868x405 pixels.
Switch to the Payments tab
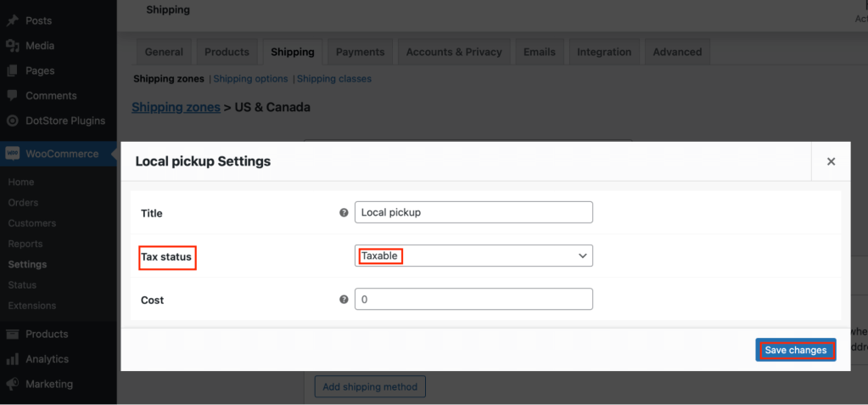tap(361, 52)
